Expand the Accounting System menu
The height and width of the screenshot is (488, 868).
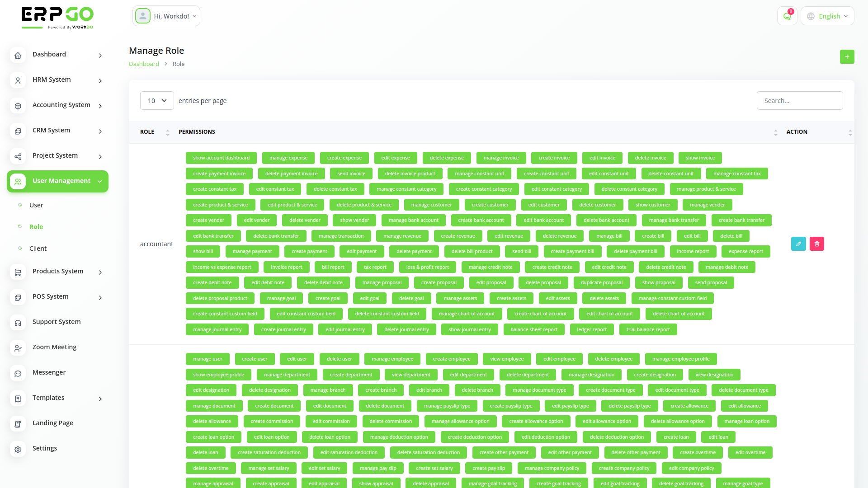61,105
